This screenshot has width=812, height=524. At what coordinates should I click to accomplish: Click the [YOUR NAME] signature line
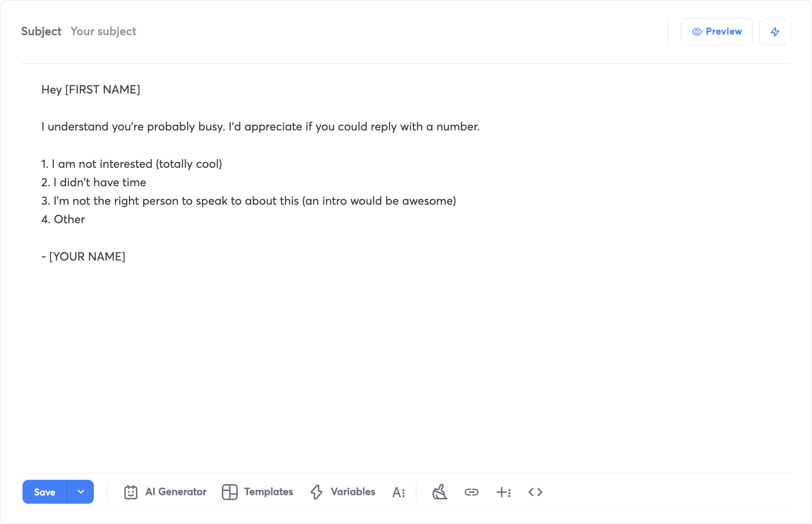point(84,257)
